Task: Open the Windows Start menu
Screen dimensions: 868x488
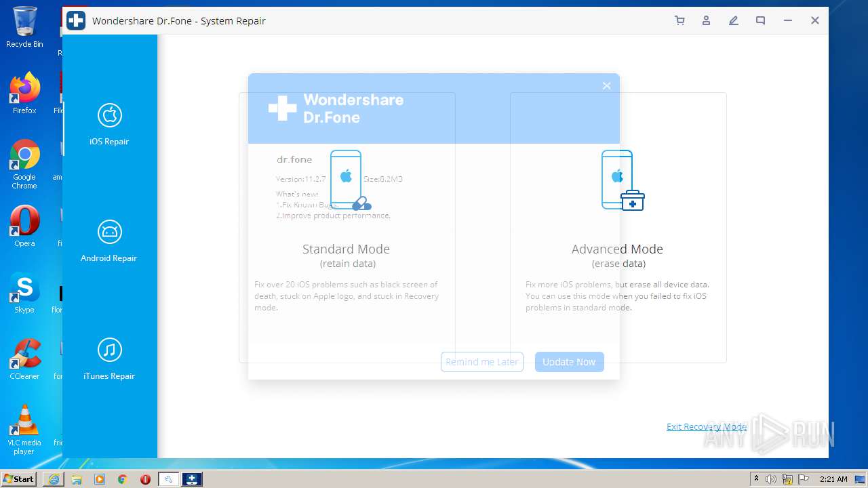Action: click(x=18, y=479)
